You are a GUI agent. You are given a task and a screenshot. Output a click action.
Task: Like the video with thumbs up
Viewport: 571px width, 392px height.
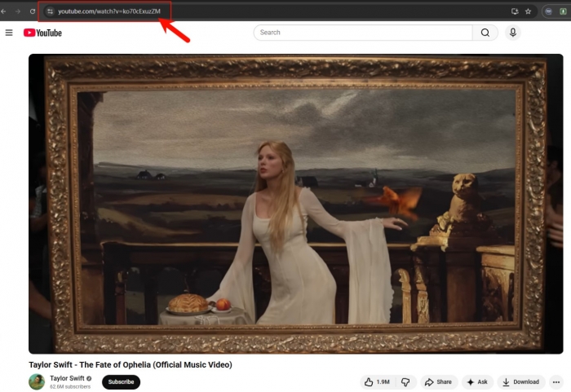point(377,381)
